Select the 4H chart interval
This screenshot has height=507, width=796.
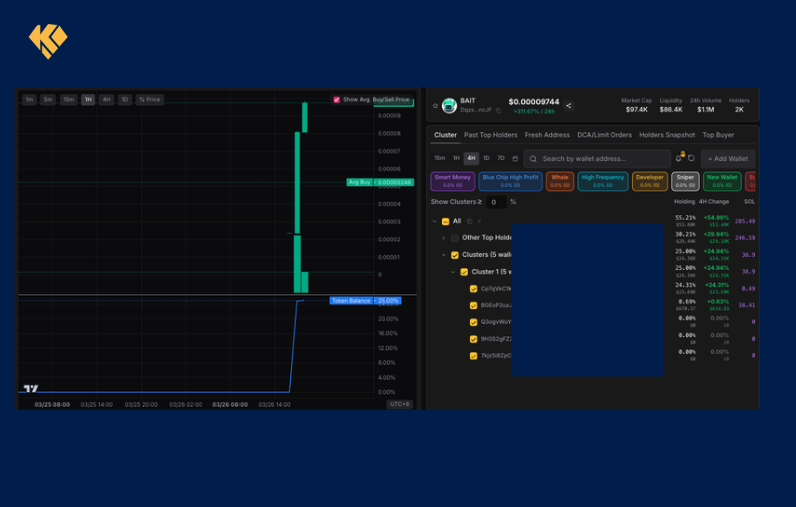[x=107, y=99]
